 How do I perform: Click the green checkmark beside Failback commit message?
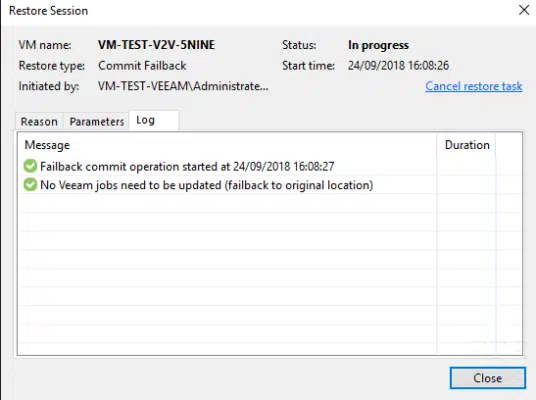point(30,166)
